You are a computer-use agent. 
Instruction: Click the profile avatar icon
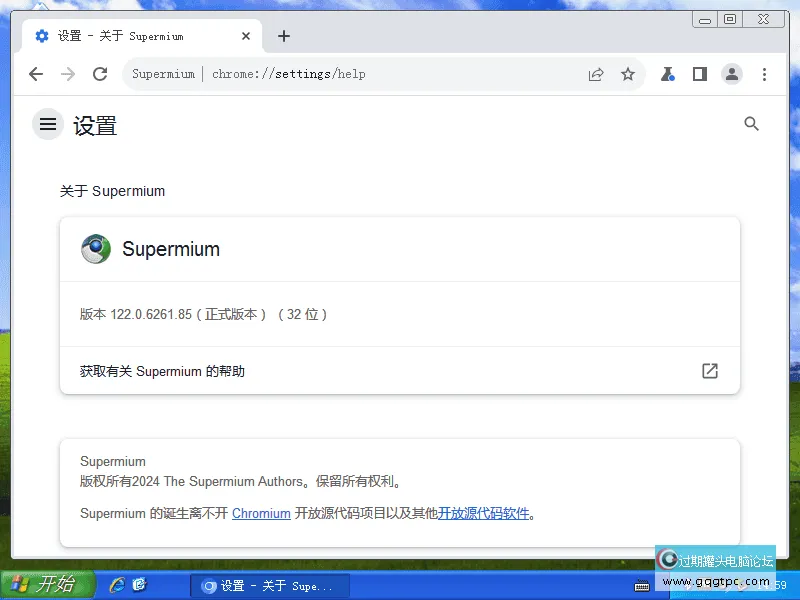point(731,73)
